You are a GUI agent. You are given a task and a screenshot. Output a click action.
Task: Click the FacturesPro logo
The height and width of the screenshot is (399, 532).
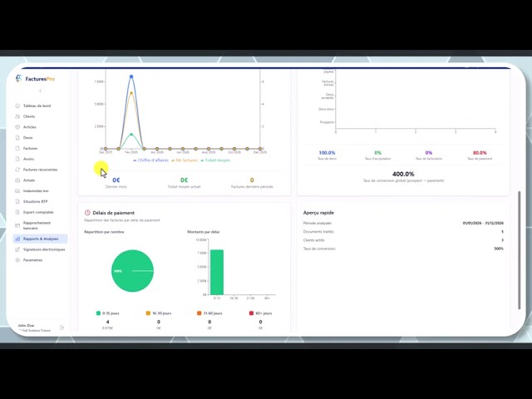tap(35, 79)
